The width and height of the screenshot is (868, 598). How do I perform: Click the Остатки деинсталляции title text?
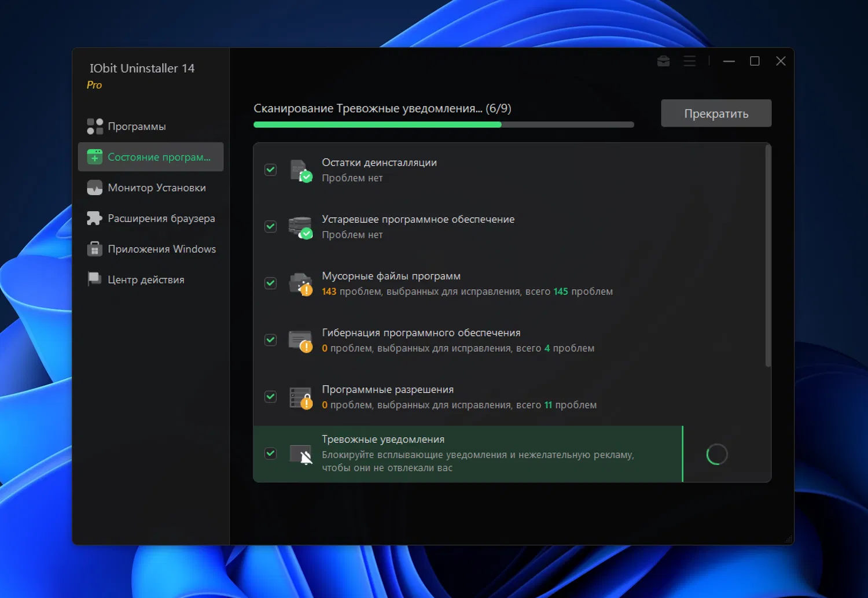point(379,163)
